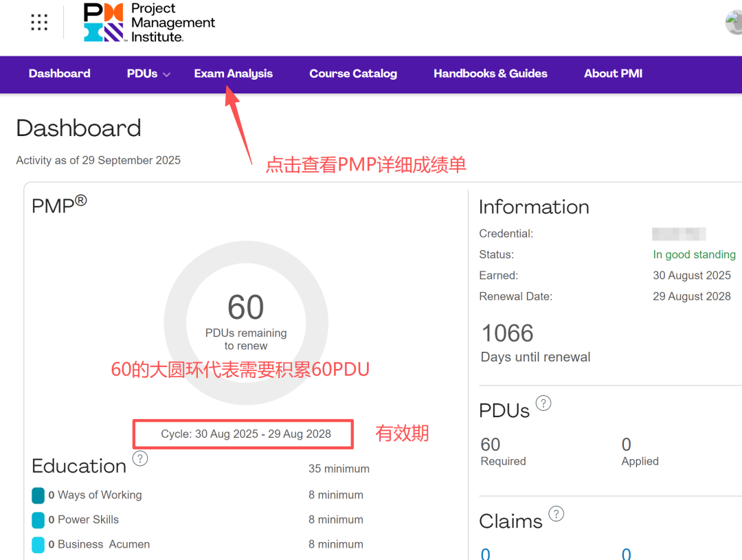Viewport: 742px width, 560px height.
Task: Click '8 minimum' in Ways of Working row
Action: coord(336,495)
